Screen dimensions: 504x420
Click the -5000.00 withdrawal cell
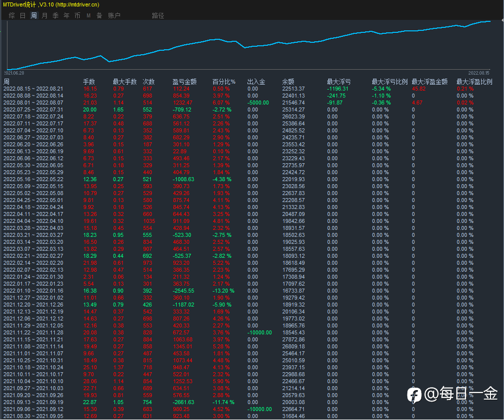tap(258, 103)
